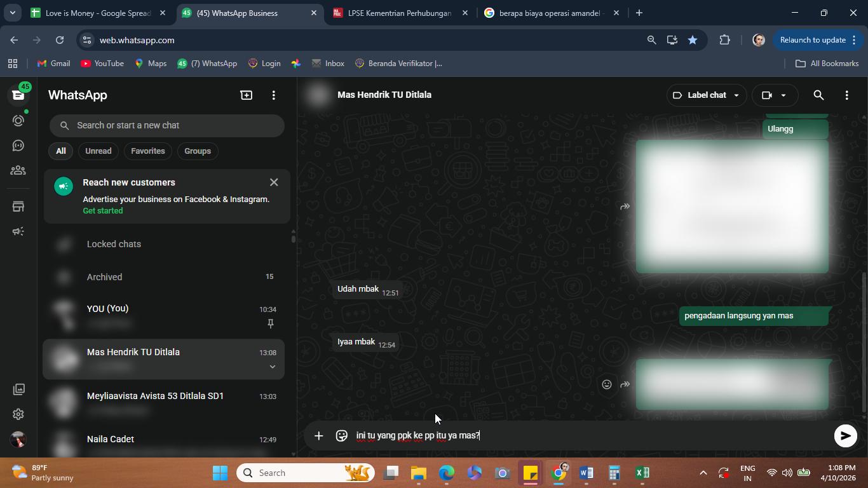The width and height of the screenshot is (868, 488).
Task: Focus the Search or start a new chat field
Action: 167,125
